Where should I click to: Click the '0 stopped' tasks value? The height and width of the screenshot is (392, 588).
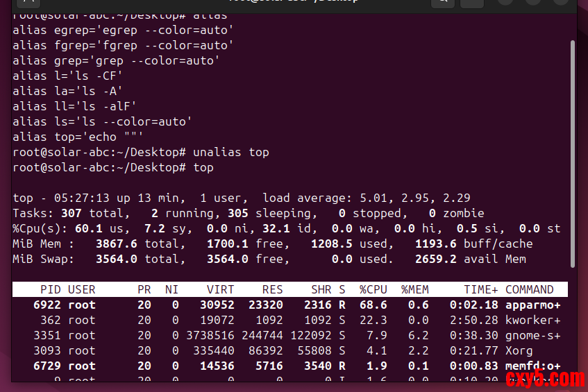pos(373,213)
